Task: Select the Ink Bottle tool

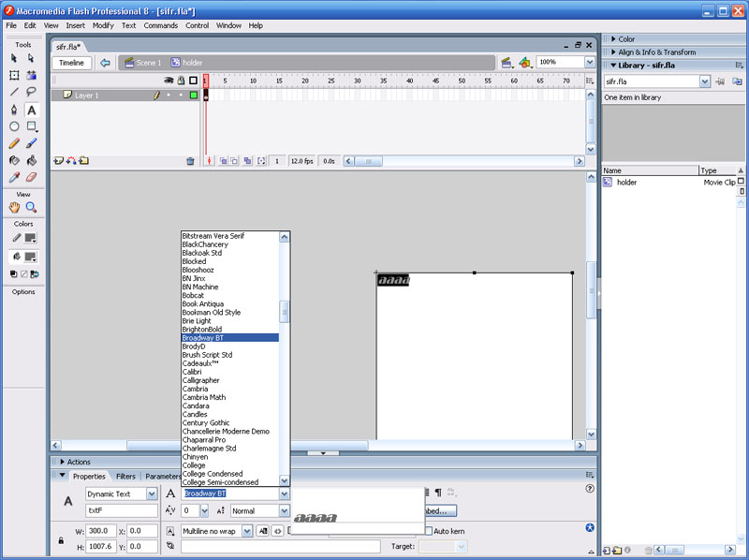Action: 14,160
